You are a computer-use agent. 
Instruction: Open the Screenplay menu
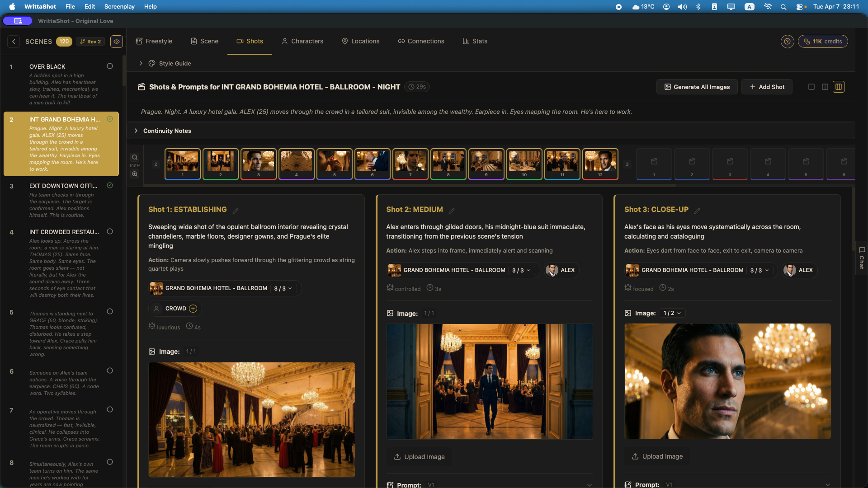[119, 7]
